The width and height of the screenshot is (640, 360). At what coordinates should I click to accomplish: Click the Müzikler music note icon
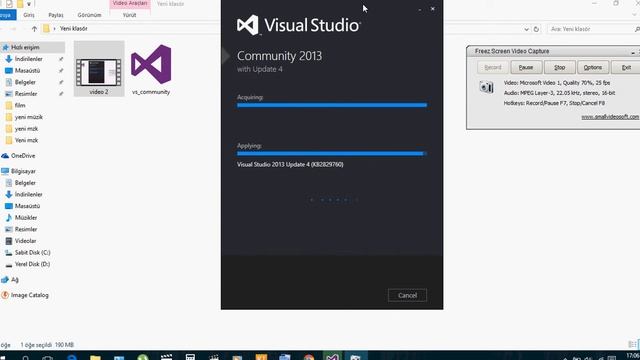click(9, 218)
